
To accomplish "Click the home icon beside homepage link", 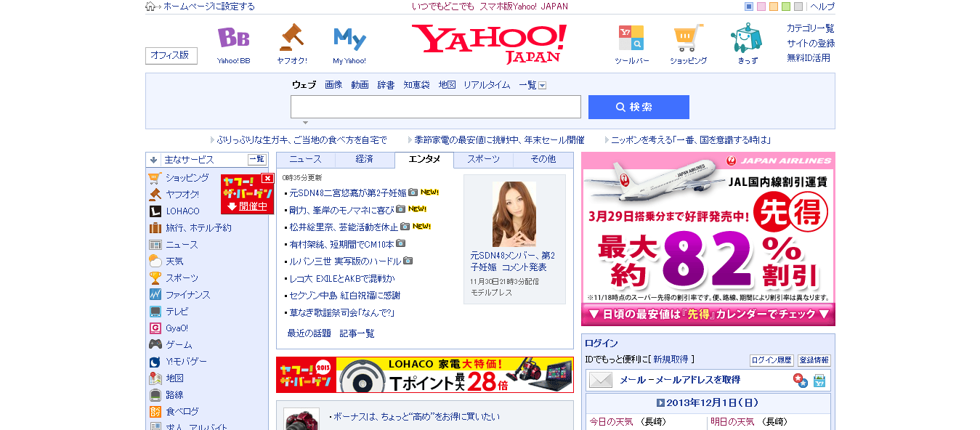I will coord(150,7).
